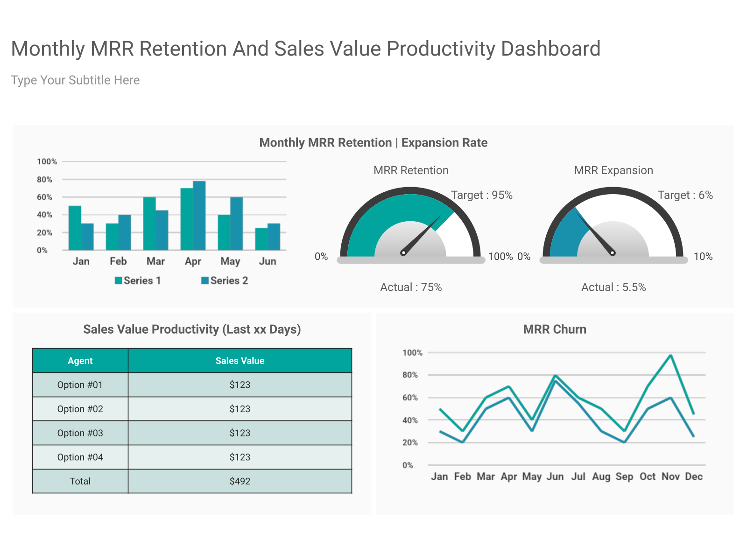Click the Target : 95% label
The image size is (747, 560).
pyautogui.click(x=482, y=195)
